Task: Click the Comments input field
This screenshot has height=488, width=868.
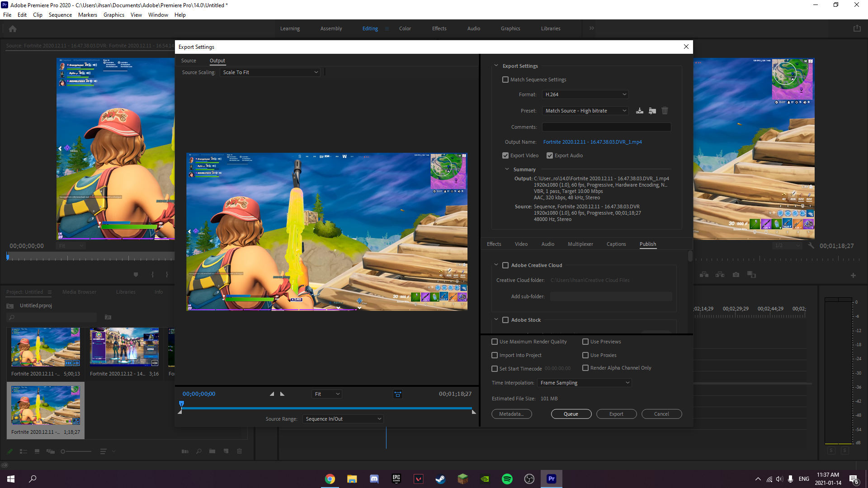Action: click(x=606, y=127)
